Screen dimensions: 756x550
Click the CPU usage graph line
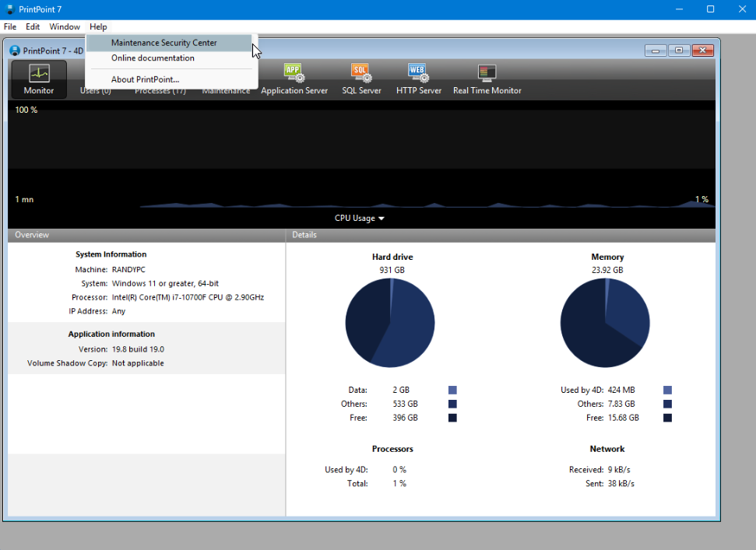(427, 205)
